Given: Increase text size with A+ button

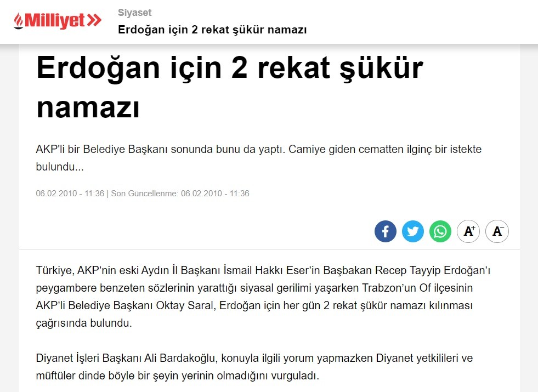Looking at the screenshot, I should (x=468, y=231).
